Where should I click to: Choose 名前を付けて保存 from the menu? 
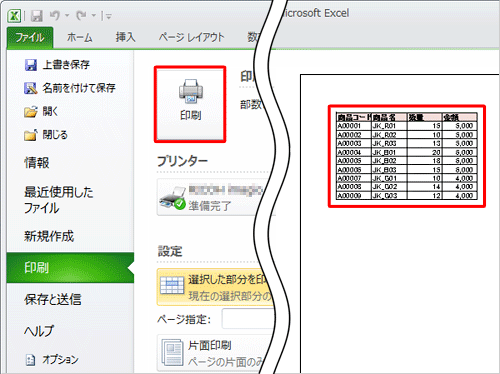[79, 88]
